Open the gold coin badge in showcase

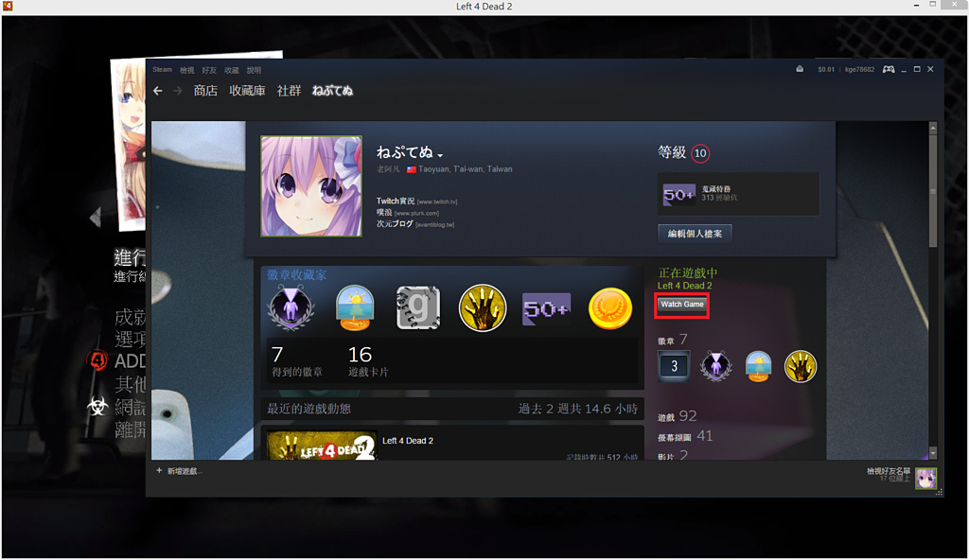pyautogui.click(x=610, y=307)
